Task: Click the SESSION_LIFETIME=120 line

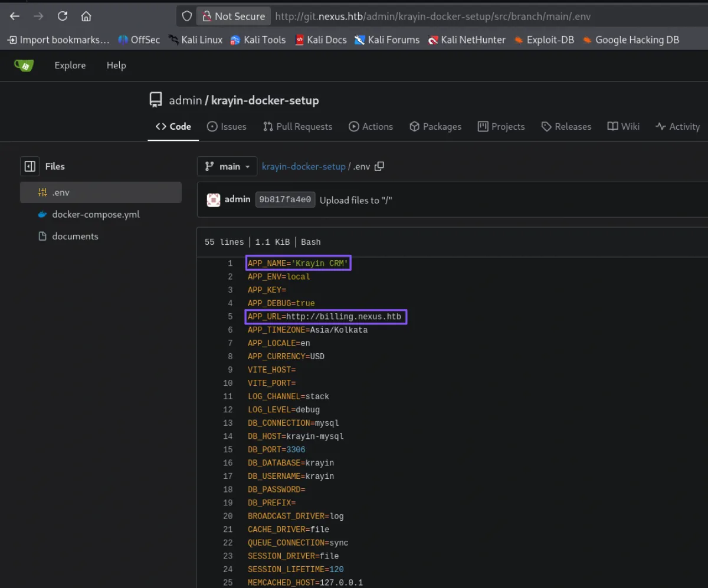Action: click(296, 569)
